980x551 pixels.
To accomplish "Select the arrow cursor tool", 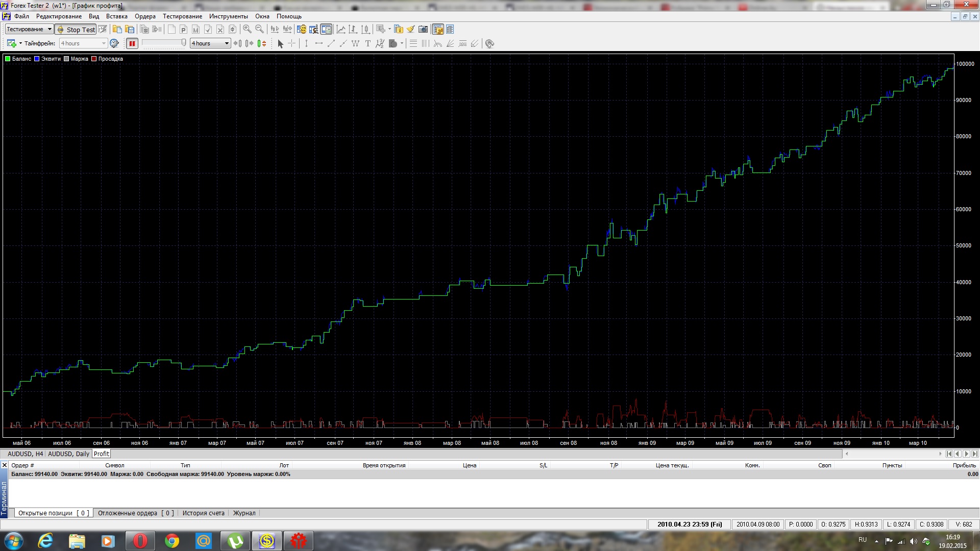I will coord(280,43).
